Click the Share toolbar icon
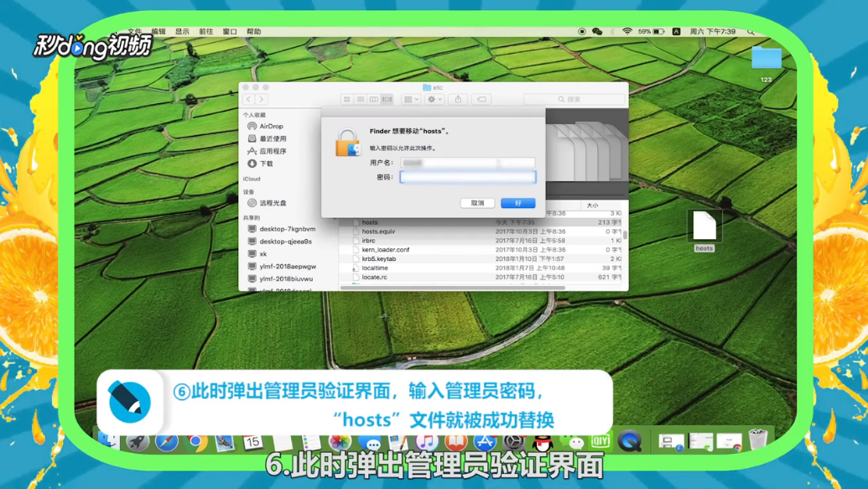This screenshot has height=489, width=868. tap(459, 99)
